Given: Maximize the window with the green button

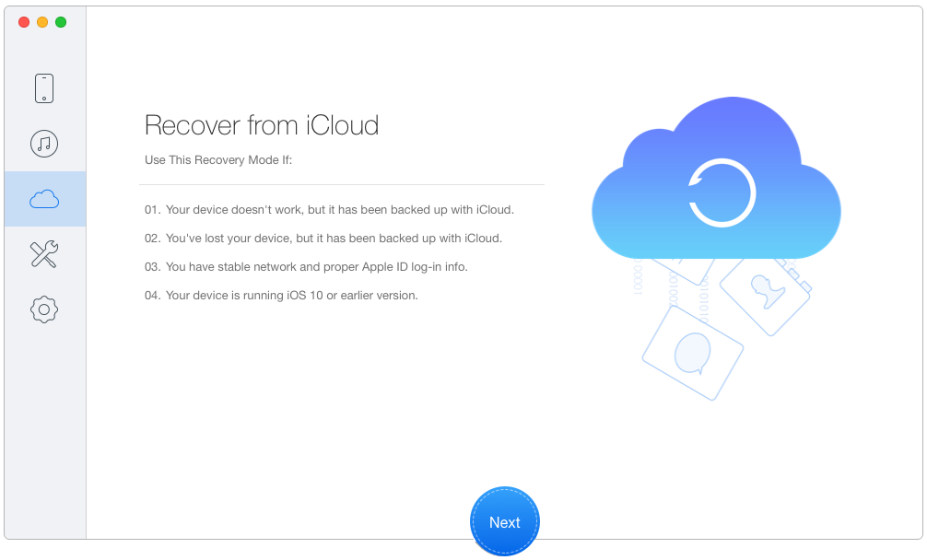Looking at the screenshot, I should pyautogui.click(x=61, y=22).
